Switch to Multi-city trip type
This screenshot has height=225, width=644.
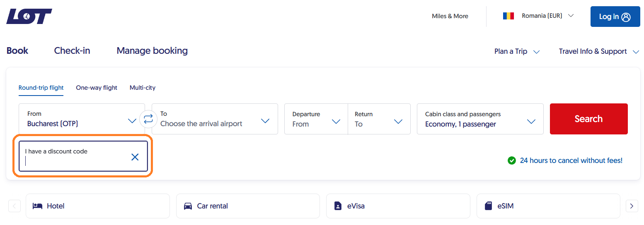[x=143, y=88]
